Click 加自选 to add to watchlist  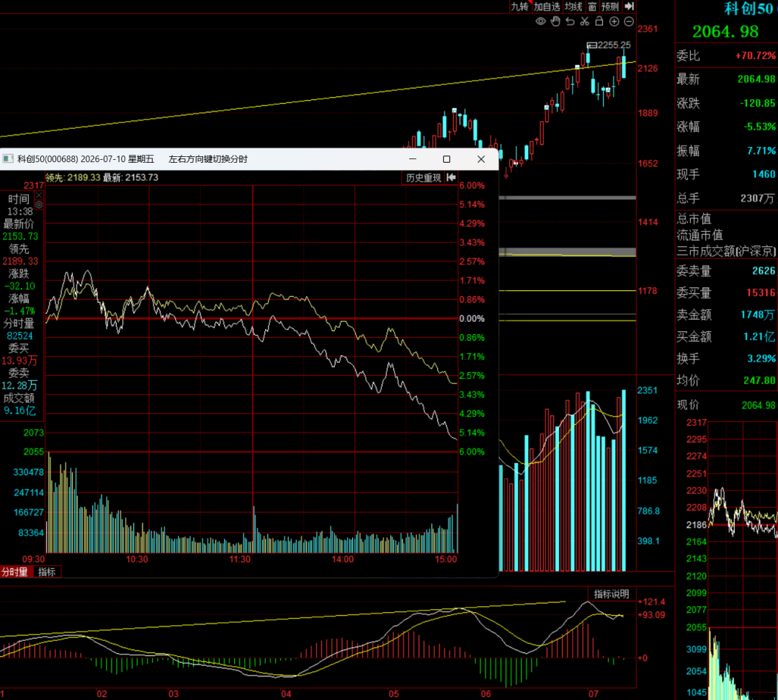[x=547, y=6]
